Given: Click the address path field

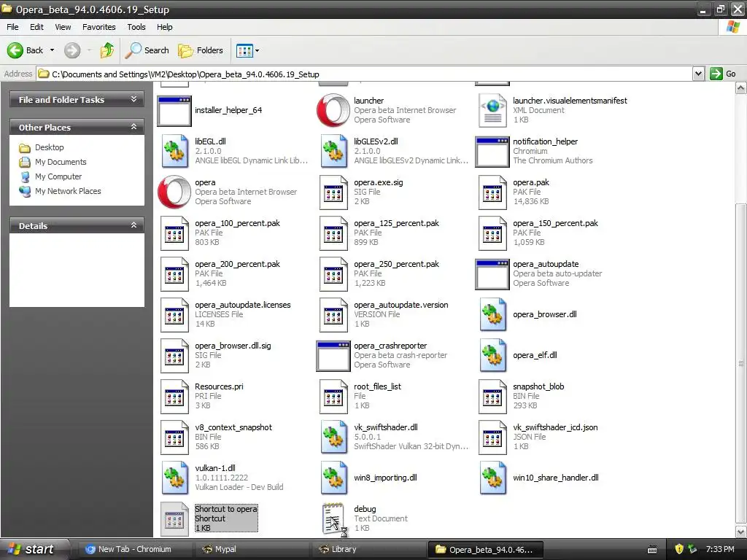Looking at the screenshot, I should point(365,74).
